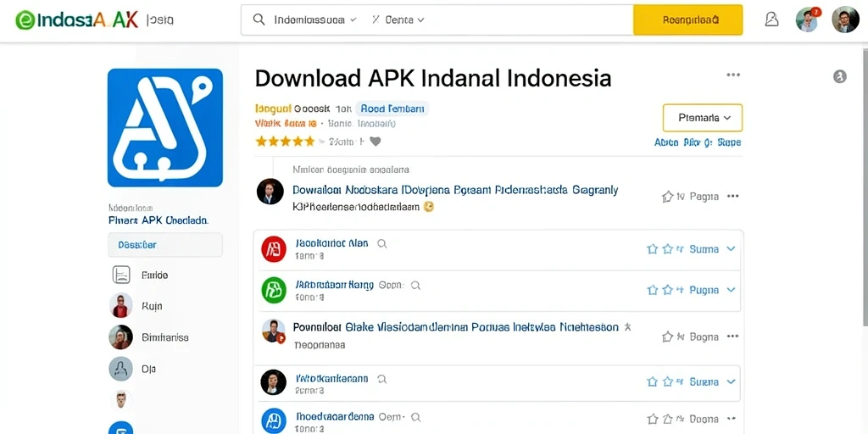Click the gray round help icon

tap(840, 77)
